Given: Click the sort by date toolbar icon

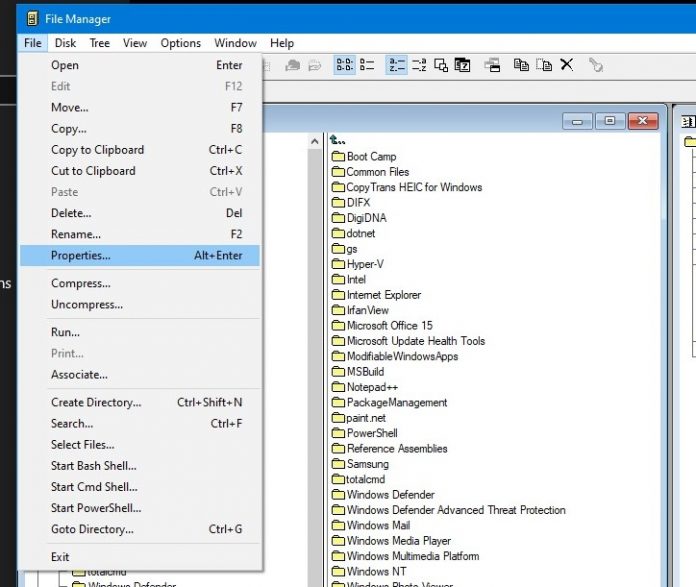Looking at the screenshot, I should 462,65.
